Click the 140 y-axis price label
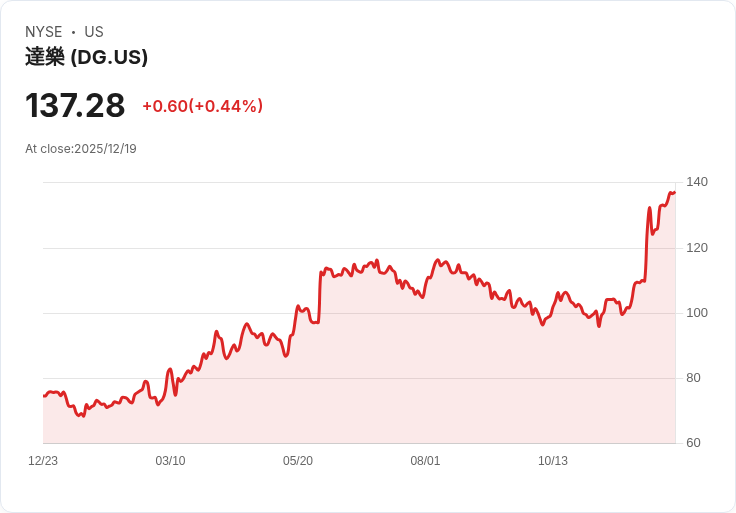736x513 pixels. click(x=697, y=182)
